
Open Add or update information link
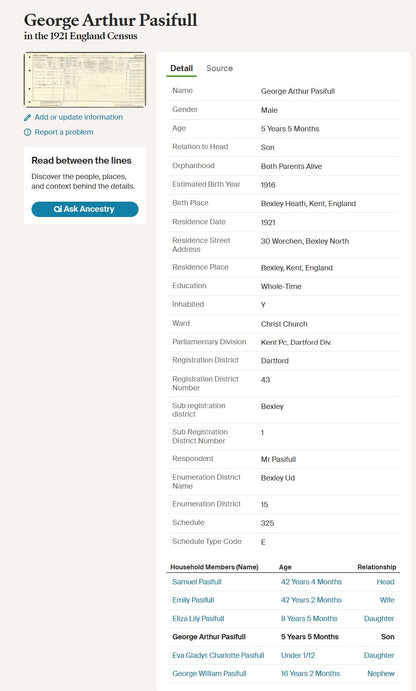[x=78, y=117]
